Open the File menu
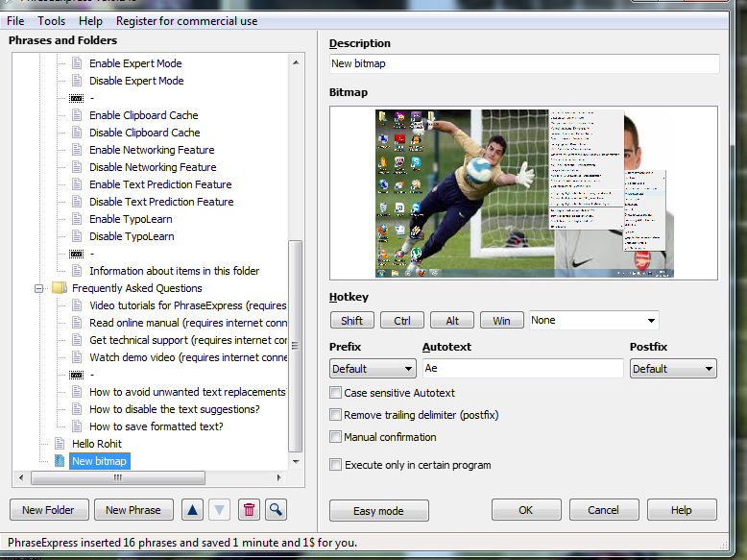 tap(15, 20)
